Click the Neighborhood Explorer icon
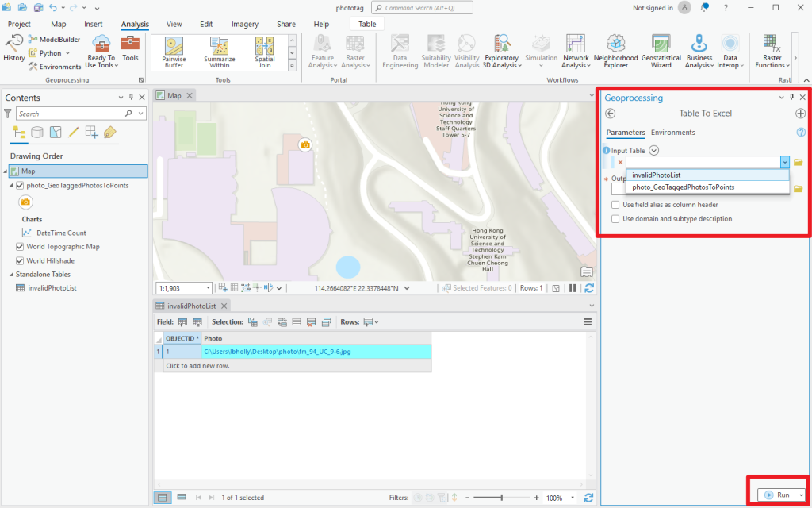 615,52
